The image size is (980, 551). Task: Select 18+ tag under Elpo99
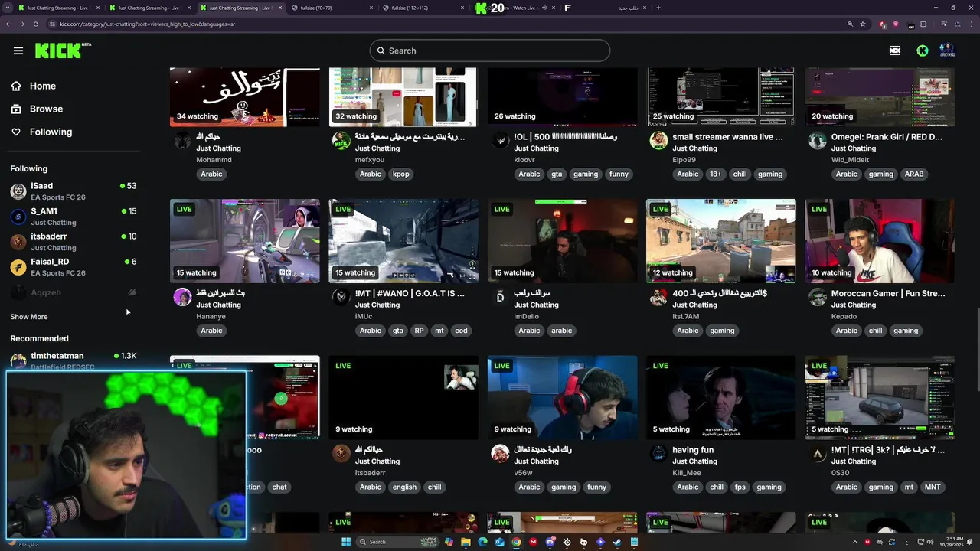[715, 174]
